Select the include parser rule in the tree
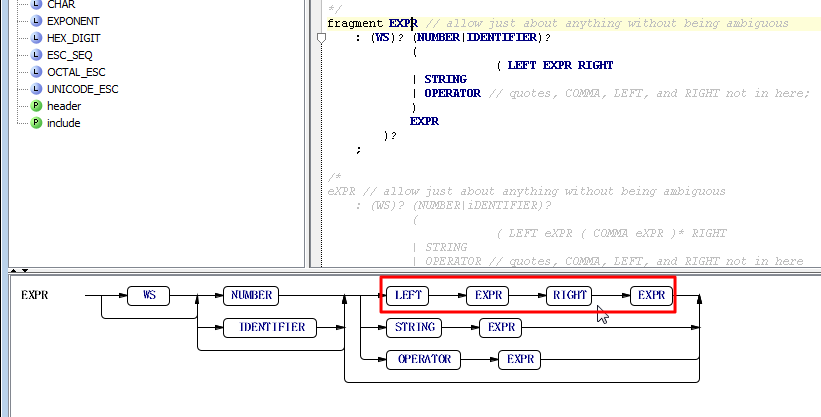 63,123
